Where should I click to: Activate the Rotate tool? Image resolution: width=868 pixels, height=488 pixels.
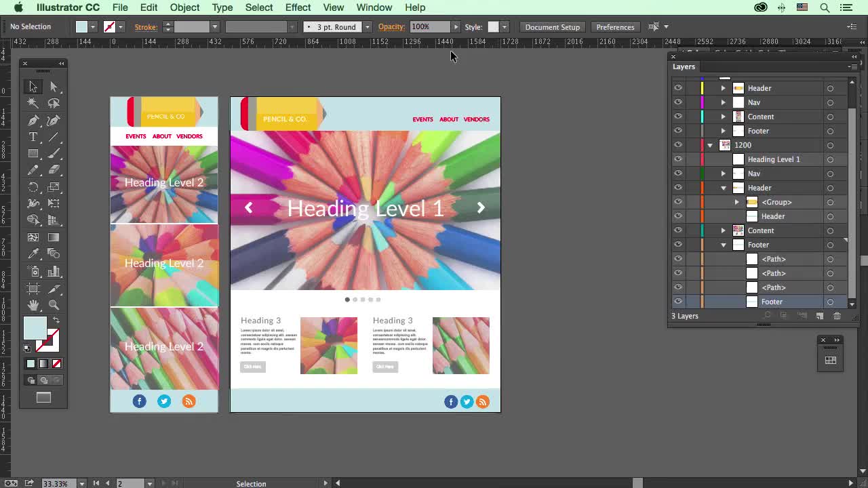(x=33, y=187)
